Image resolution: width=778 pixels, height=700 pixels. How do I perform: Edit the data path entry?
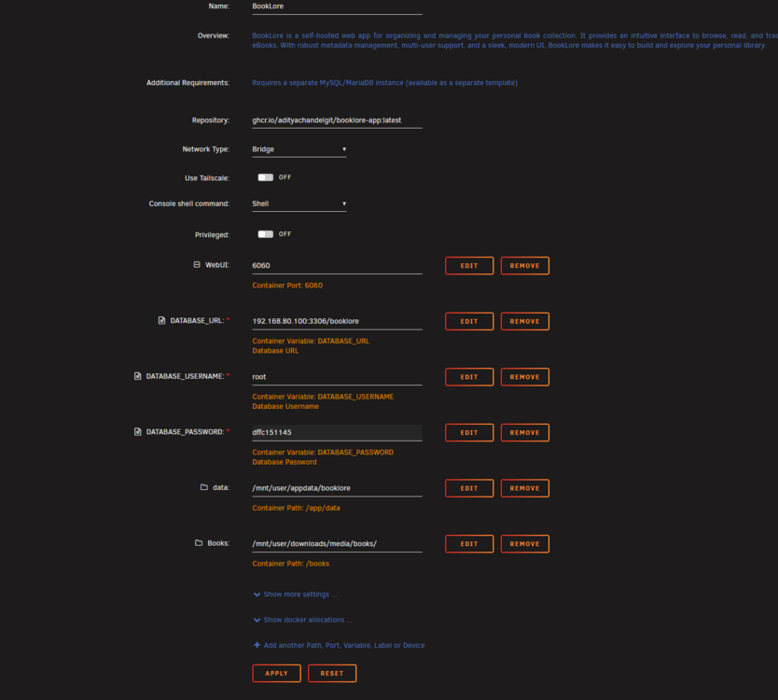coord(469,488)
